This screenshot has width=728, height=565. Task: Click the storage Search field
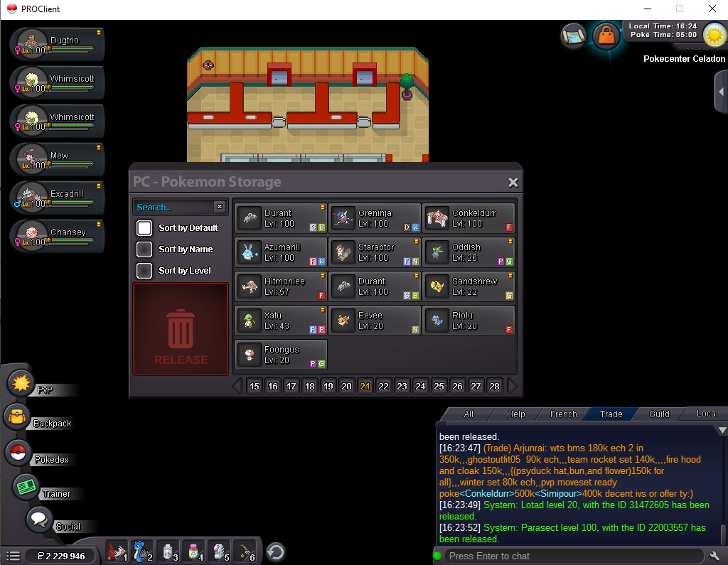[174, 207]
